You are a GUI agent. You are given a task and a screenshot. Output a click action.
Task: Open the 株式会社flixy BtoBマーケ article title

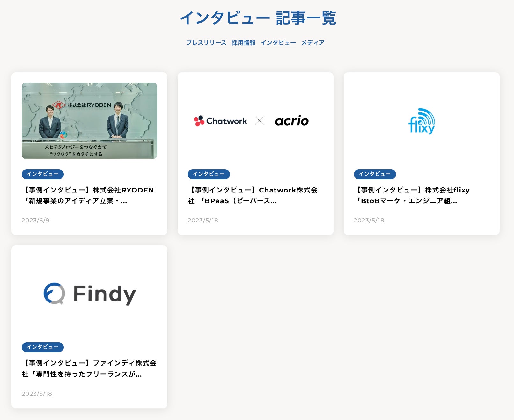(x=412, y=195)
